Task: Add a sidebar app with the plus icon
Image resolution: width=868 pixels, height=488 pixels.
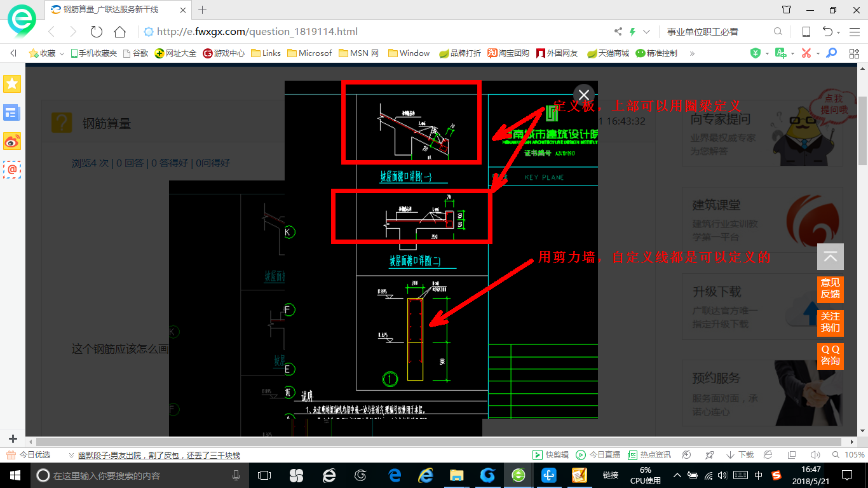Action: (13, 439)
